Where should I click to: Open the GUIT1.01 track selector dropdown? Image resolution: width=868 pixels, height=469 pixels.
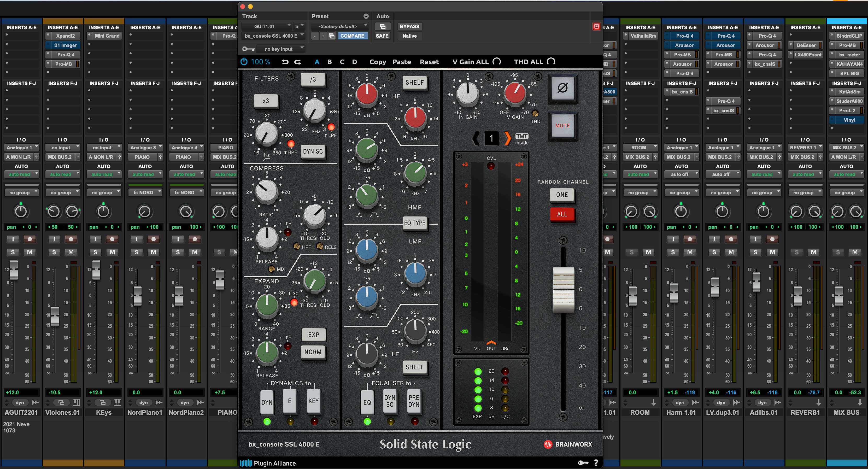click(267, 26)
